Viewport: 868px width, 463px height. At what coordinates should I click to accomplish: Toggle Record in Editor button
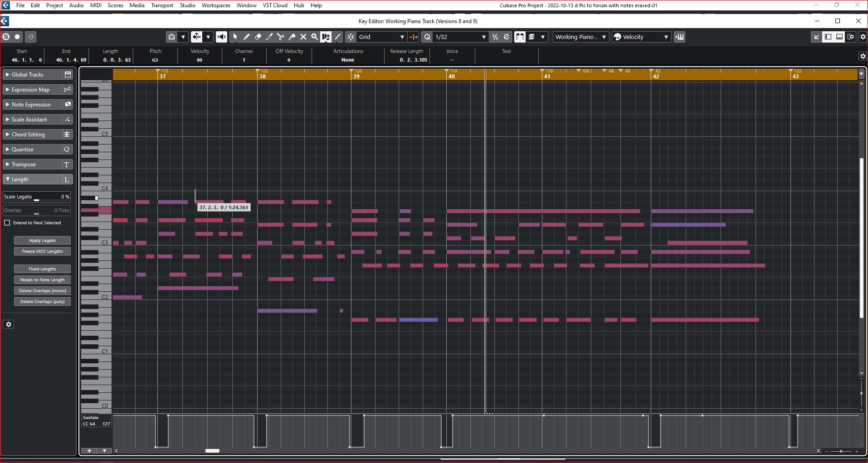click(x=17, y=37)
